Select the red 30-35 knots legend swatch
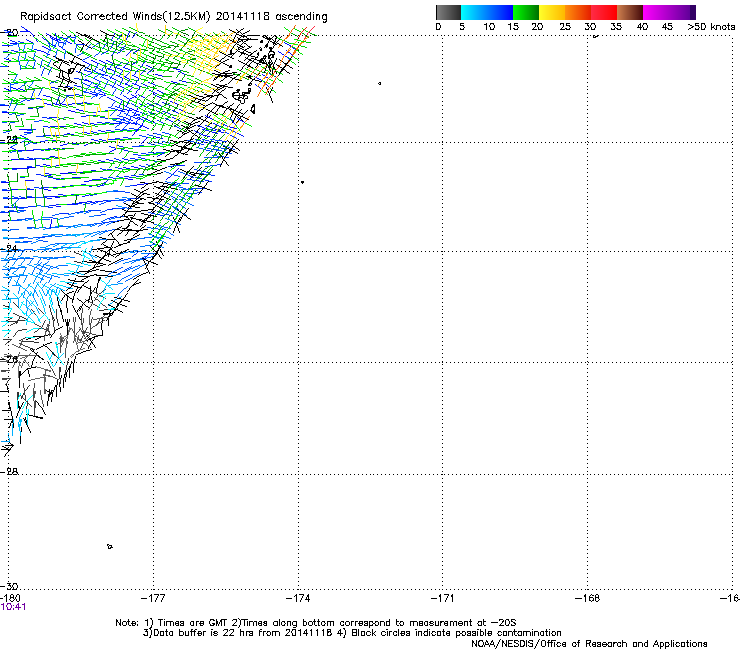 (604, 12)
